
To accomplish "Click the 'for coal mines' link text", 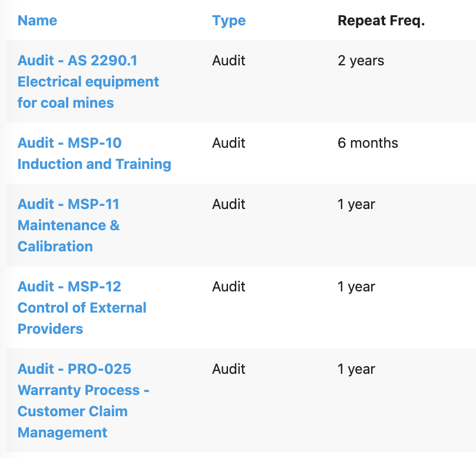I will pyautogui.click(x=65, y=103).
